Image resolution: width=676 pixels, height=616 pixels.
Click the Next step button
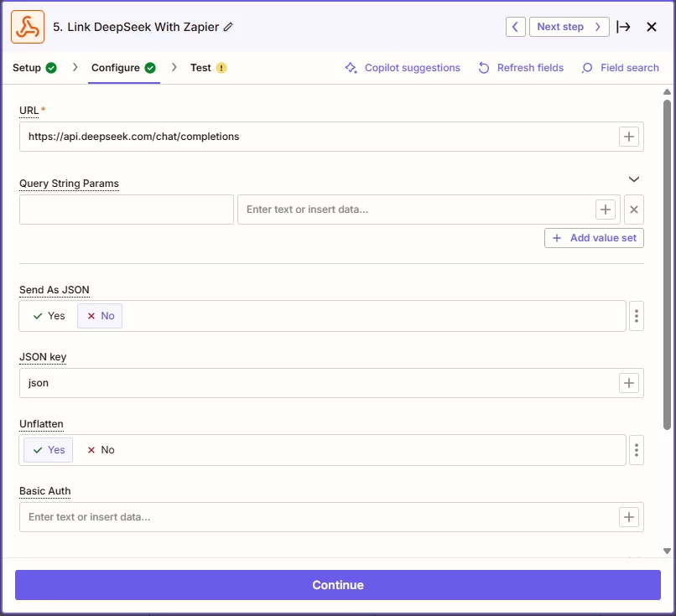click(x=569, y=27)
